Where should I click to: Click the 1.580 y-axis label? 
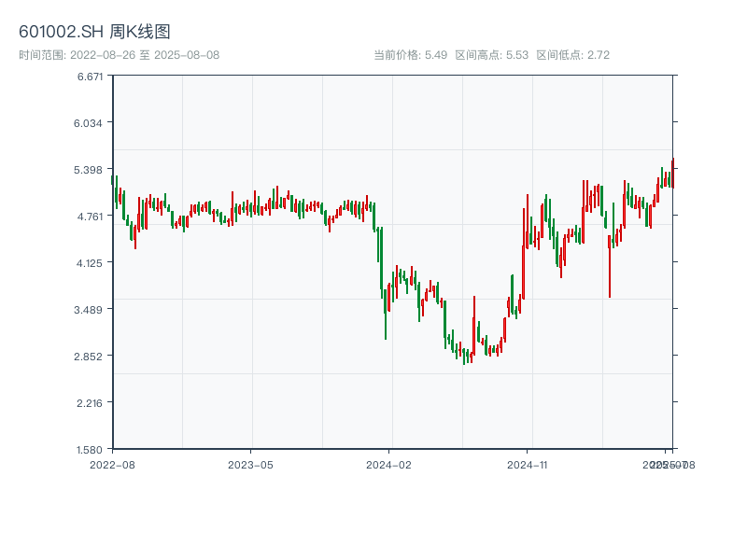(91, 449)
